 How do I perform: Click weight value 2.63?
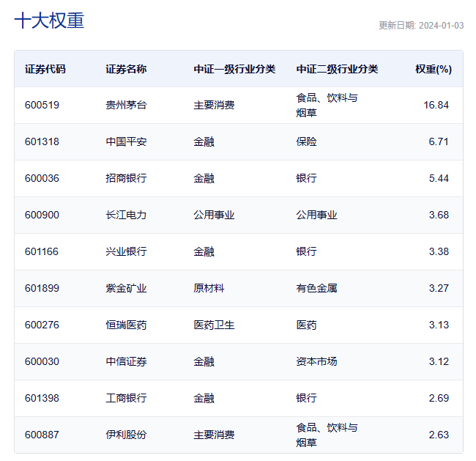click(x=439, y=435)
